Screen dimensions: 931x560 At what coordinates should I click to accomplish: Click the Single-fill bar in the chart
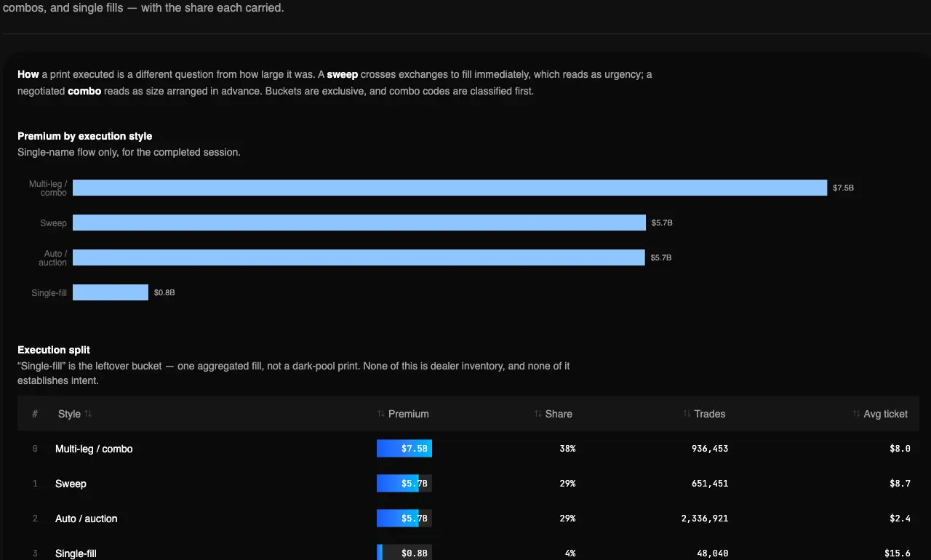(111, 292)
